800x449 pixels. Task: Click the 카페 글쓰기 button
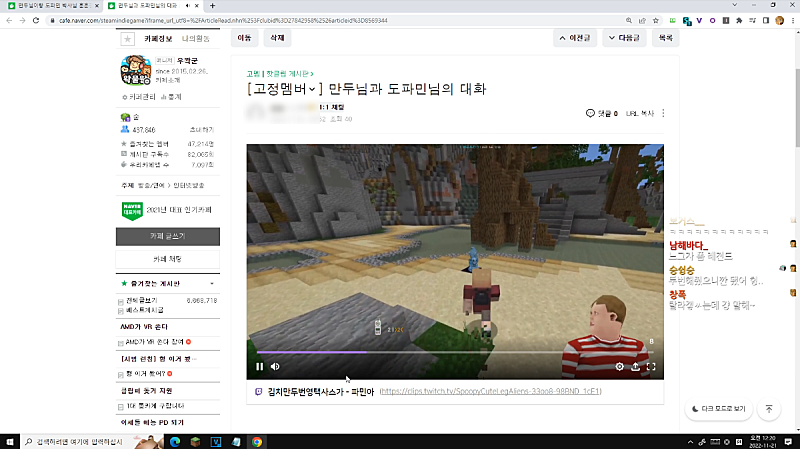click(167, 236)
